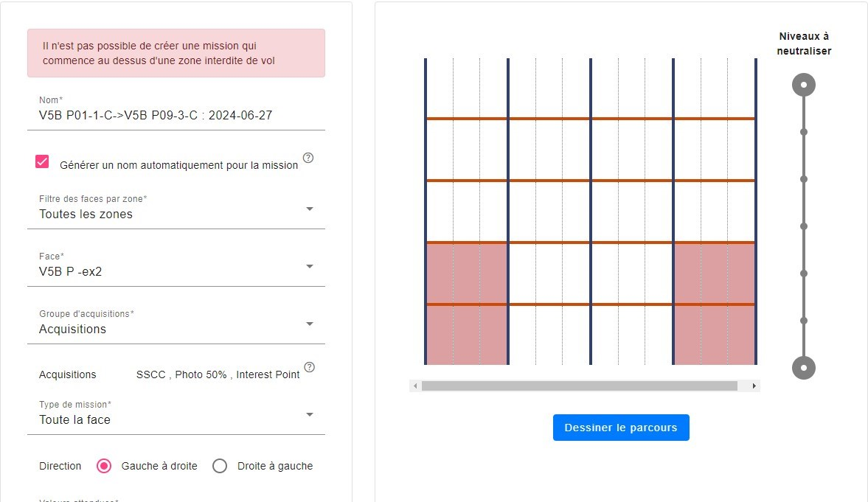The image size is (868, 502).
Task: Uncheck Générer un nom automatiquement checkbox
Action: (42, 161)
